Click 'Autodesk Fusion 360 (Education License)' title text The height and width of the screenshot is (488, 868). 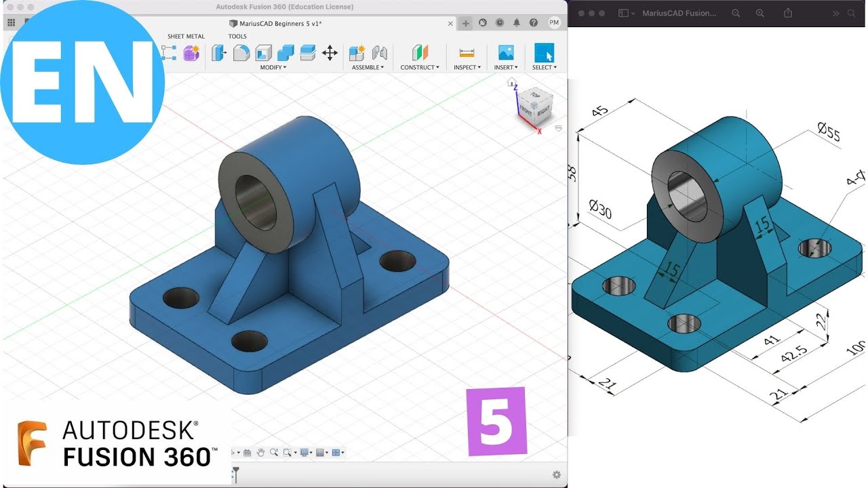pos(284,7)
